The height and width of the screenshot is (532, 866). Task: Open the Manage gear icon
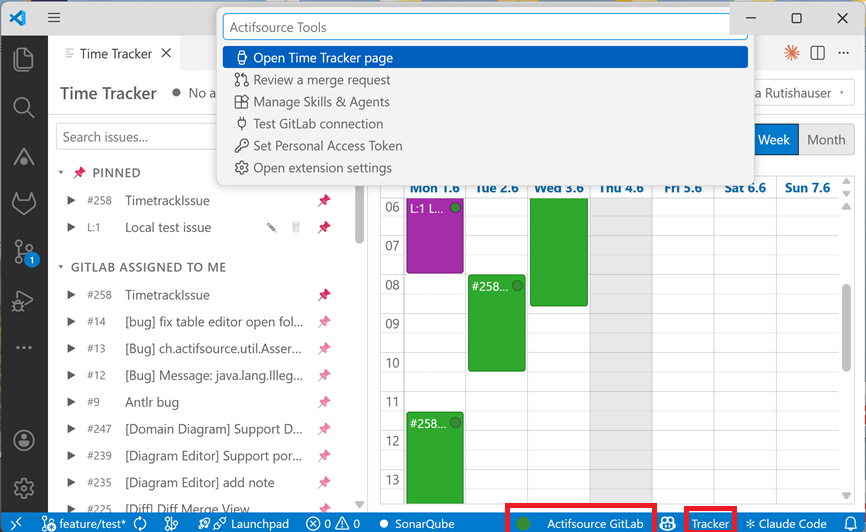coord(24,488)
